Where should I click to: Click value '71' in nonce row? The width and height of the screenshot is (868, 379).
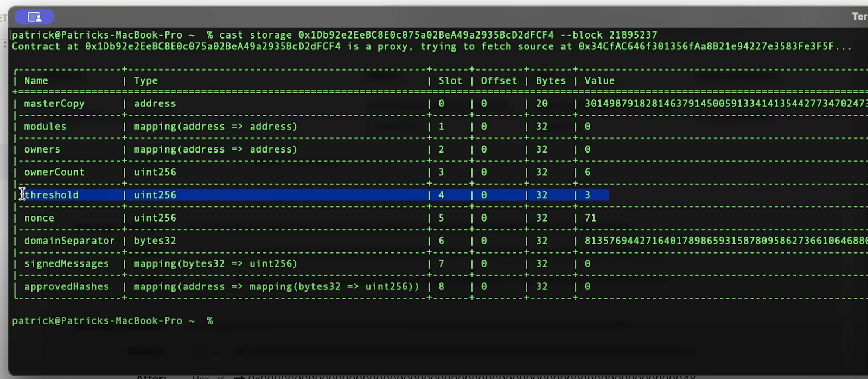click(x=591, y=218)
